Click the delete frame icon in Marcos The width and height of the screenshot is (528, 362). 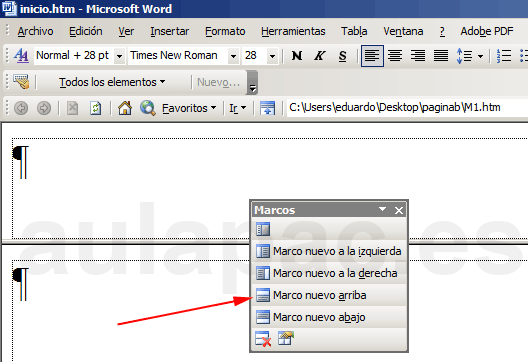tap(263, 339)
